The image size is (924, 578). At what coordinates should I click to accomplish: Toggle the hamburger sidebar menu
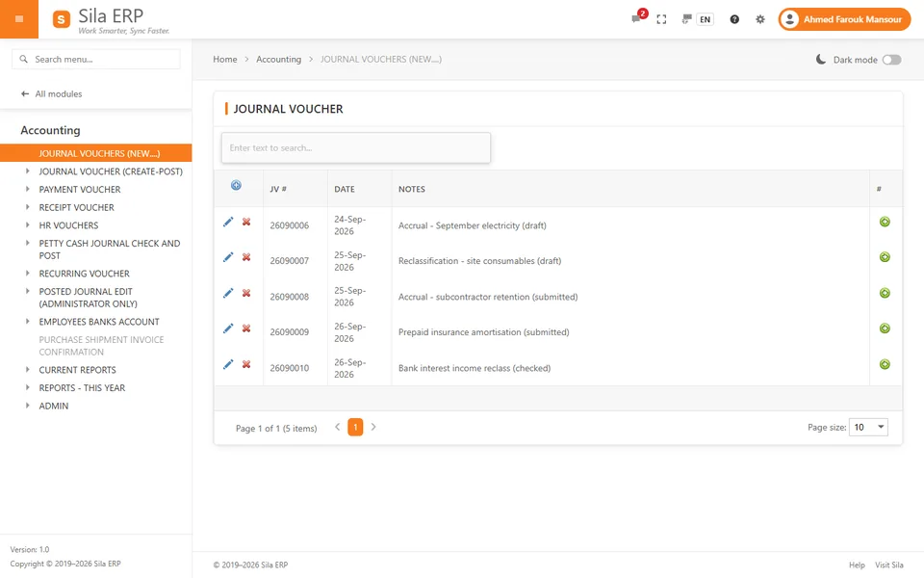[x=19, y=19]
